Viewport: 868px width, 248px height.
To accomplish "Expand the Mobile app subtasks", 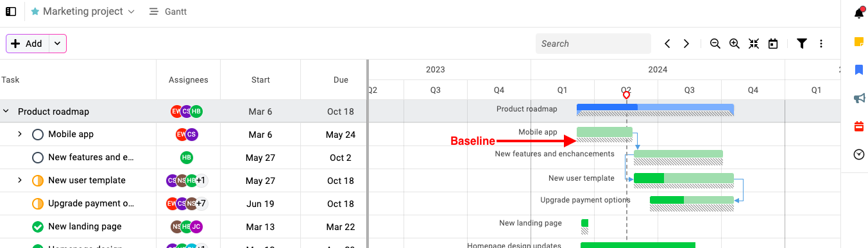I will [x=20, y=135].
